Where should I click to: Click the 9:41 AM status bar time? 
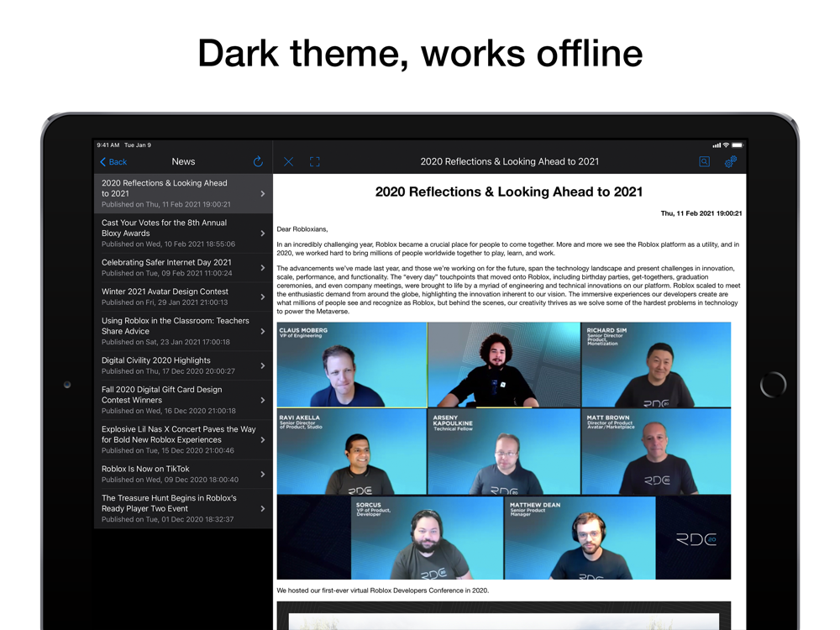pos(108,145)
